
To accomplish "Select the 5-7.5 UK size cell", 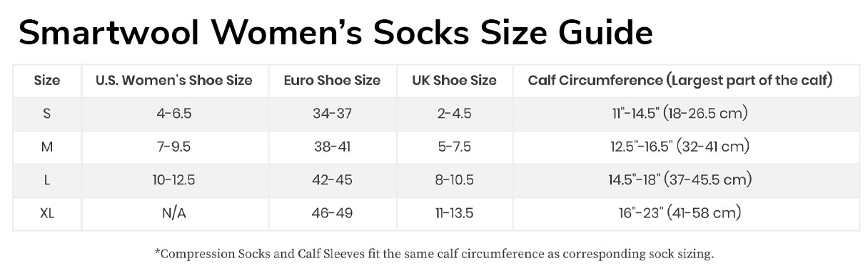I will tap(454, 147).
